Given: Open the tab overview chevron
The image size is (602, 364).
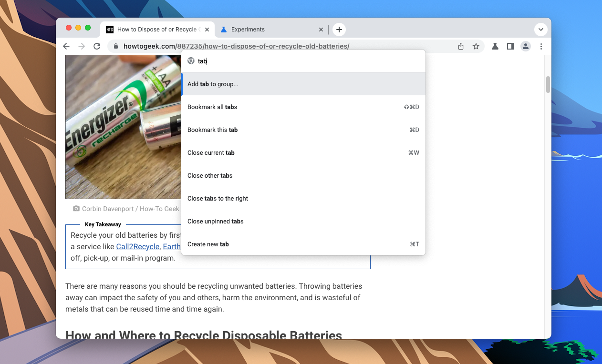Looking at the screenshot, I should click(541, 29).
